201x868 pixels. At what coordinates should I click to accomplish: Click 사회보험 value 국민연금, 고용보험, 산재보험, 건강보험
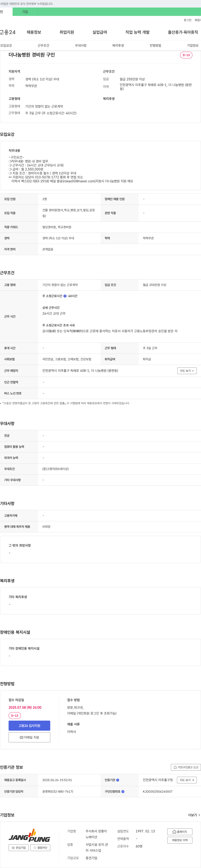tap(67, 359)
